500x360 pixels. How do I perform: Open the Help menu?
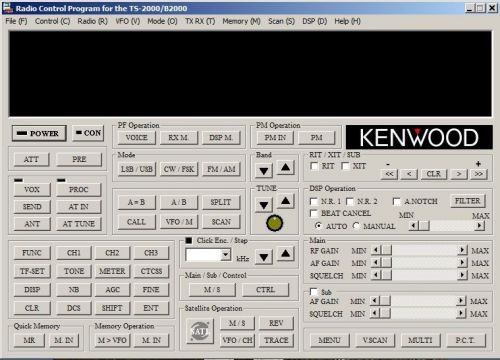(347, 21)
